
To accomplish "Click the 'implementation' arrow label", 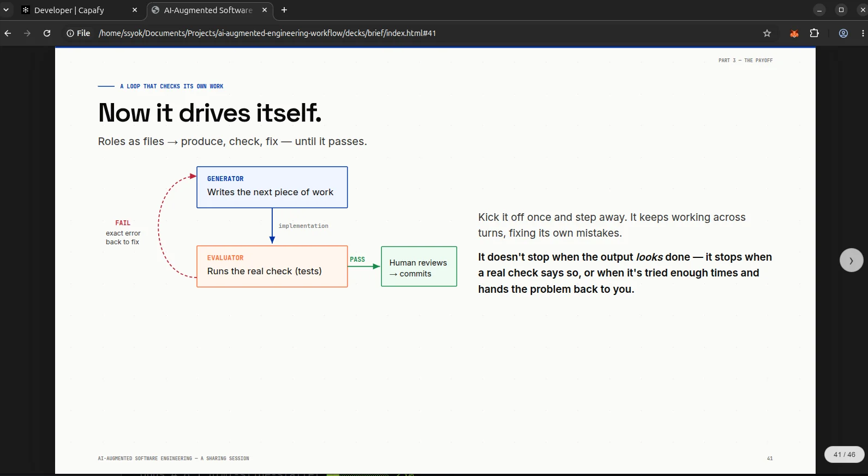I will click(x=303, y=226).
